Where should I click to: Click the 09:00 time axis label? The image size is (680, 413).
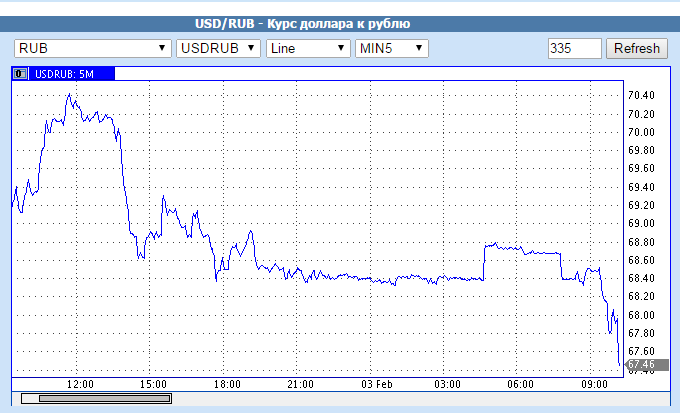pyautogui.click(x=594, y=384)
